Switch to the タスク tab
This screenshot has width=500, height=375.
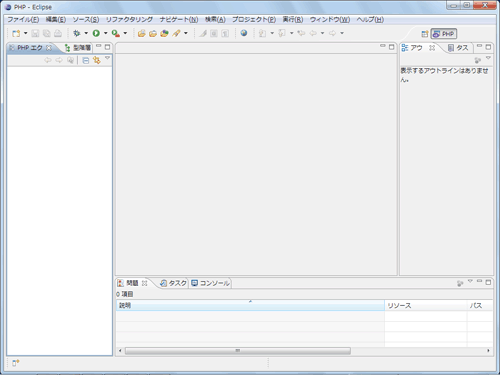pos(173,283)
